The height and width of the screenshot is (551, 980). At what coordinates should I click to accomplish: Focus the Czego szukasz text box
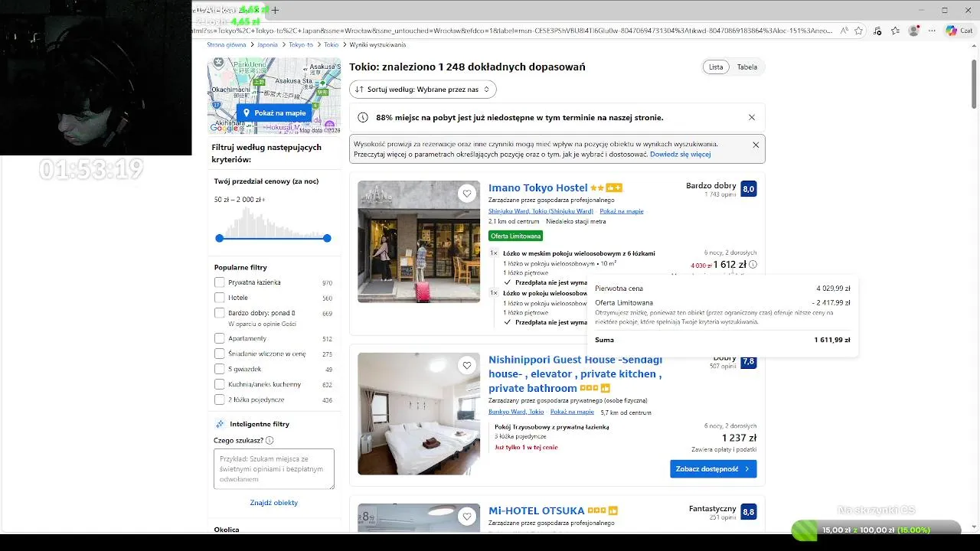[x=274, y=468]
